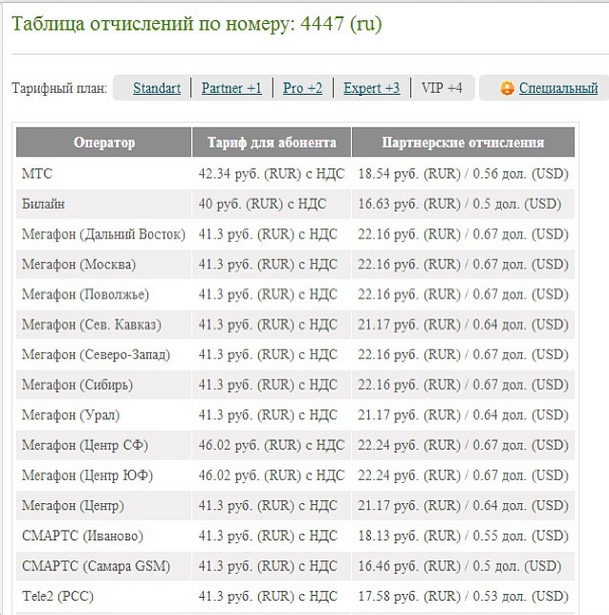Click Мегафон (Урал) operator cell
Viewport: 609px width, 615px height.
pos(104,415)
